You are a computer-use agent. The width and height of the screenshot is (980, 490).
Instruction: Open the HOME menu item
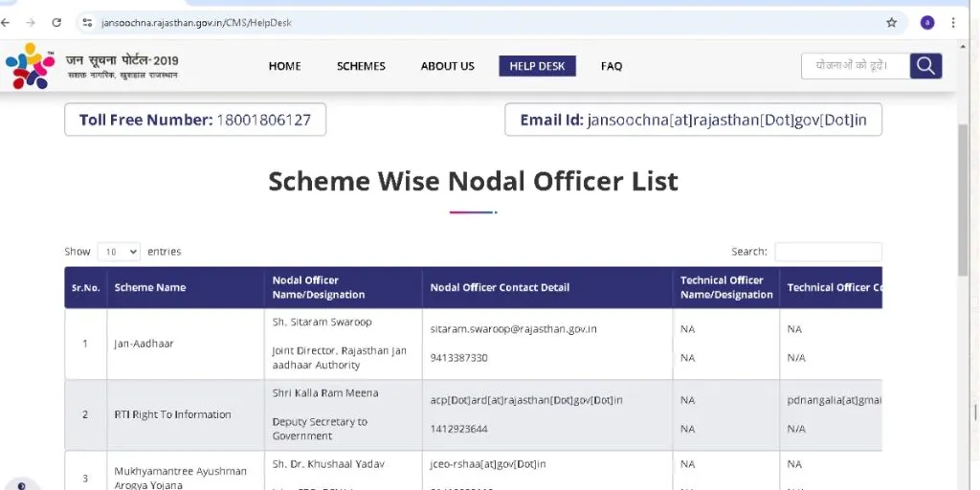tap(284, 66)
